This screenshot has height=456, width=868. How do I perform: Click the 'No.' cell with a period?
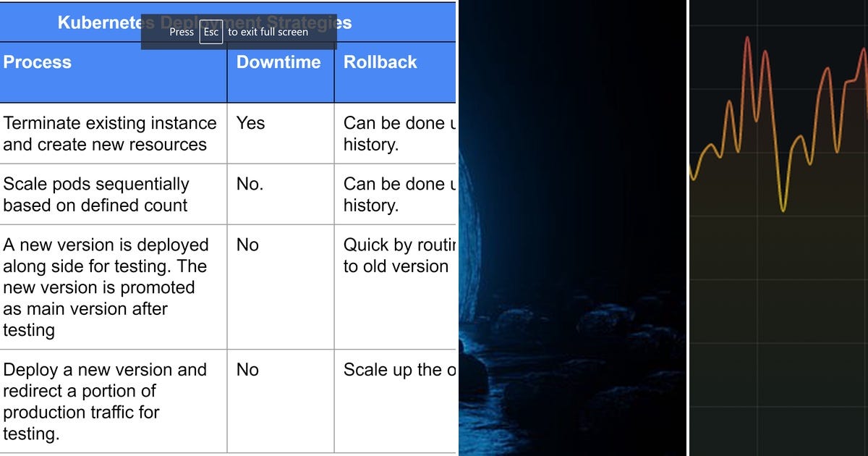click(250, 184)
